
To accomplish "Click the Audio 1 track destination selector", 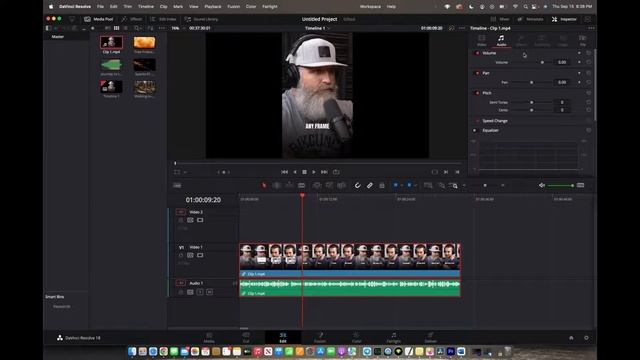I will [x=180, y=283].
